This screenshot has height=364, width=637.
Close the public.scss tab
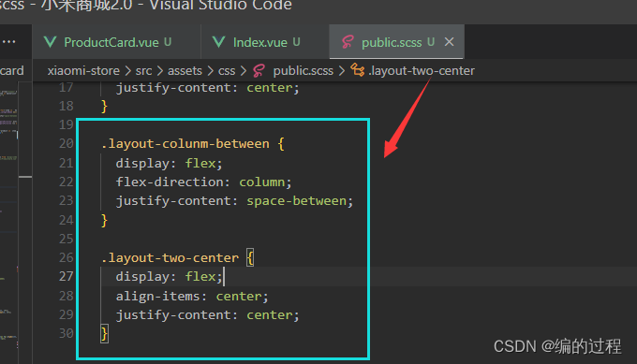click(x=449, y=42)
